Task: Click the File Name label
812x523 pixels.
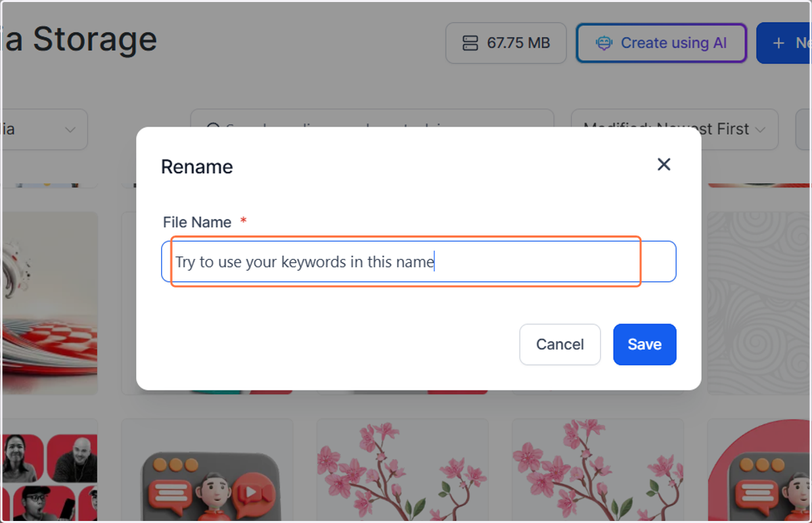Action: pos(197,222)
